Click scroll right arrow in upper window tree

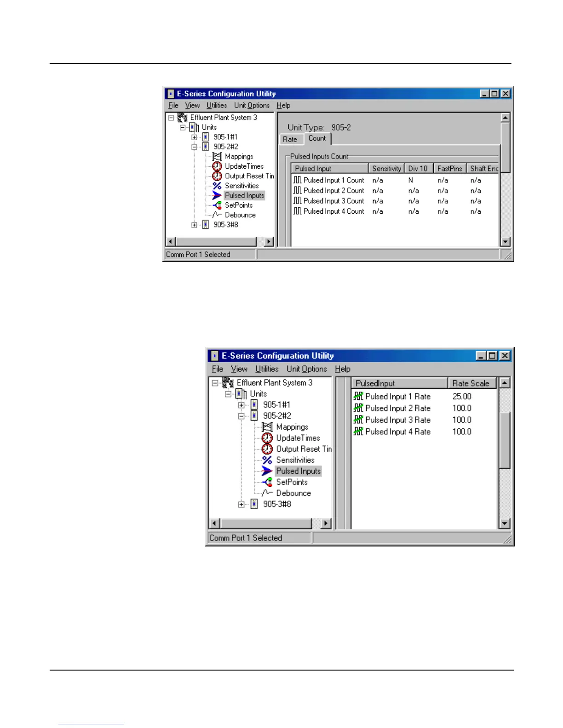point(270,241)
